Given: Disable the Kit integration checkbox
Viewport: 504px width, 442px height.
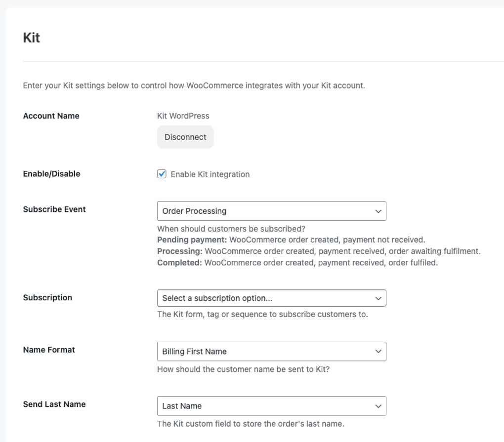Looking at the screenshot, I should (162, 174).
